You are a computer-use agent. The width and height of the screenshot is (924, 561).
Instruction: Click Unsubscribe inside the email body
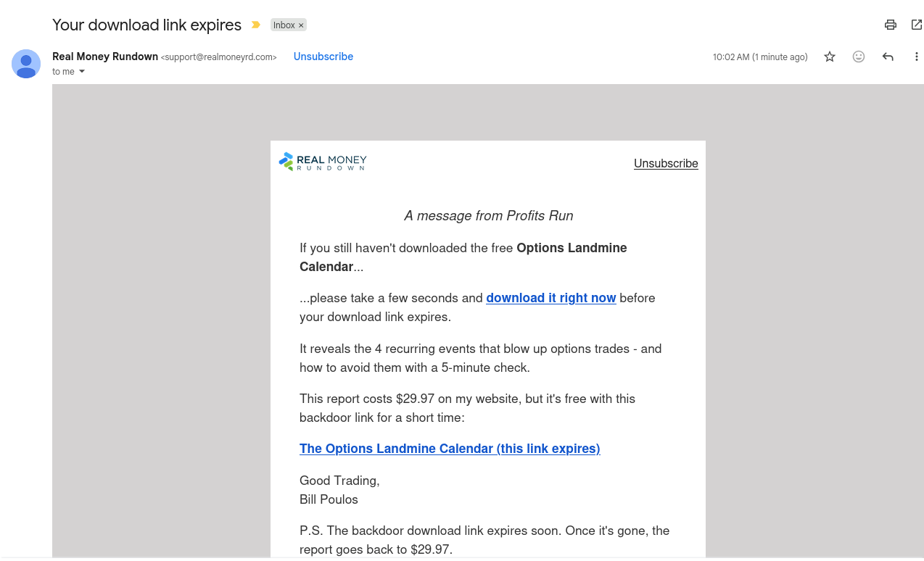(x=666, y=163)
